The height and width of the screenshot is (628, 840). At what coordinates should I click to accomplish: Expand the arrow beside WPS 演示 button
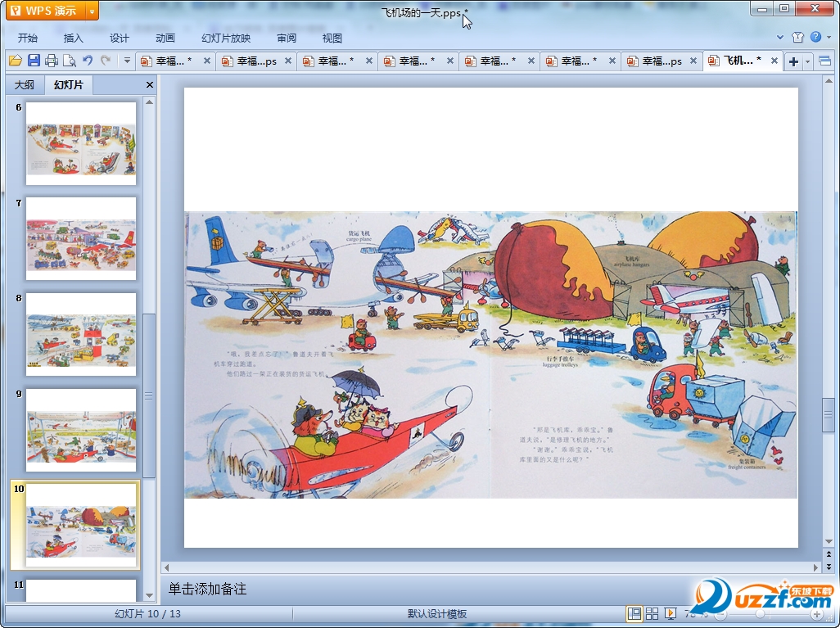pos(93,10)
